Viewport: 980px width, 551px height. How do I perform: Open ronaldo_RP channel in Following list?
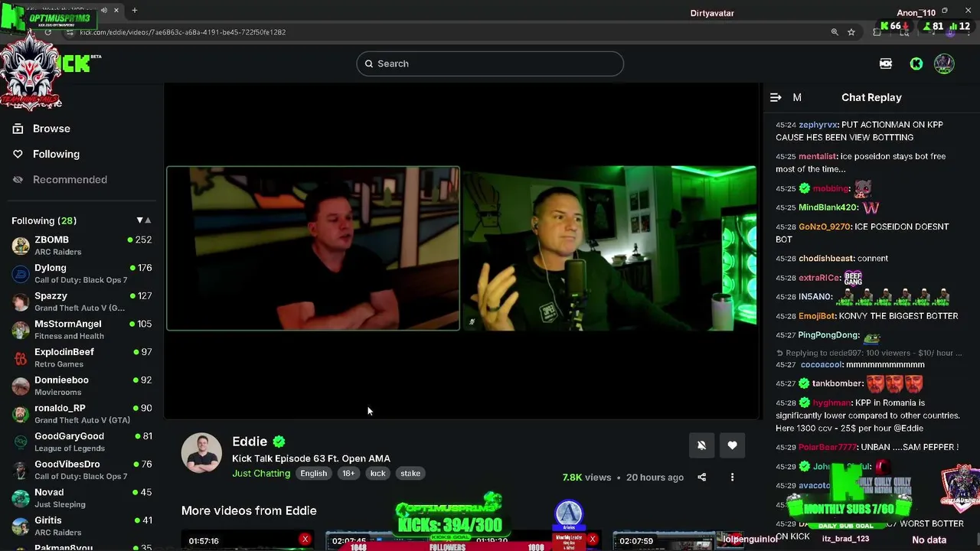[81, 413]
